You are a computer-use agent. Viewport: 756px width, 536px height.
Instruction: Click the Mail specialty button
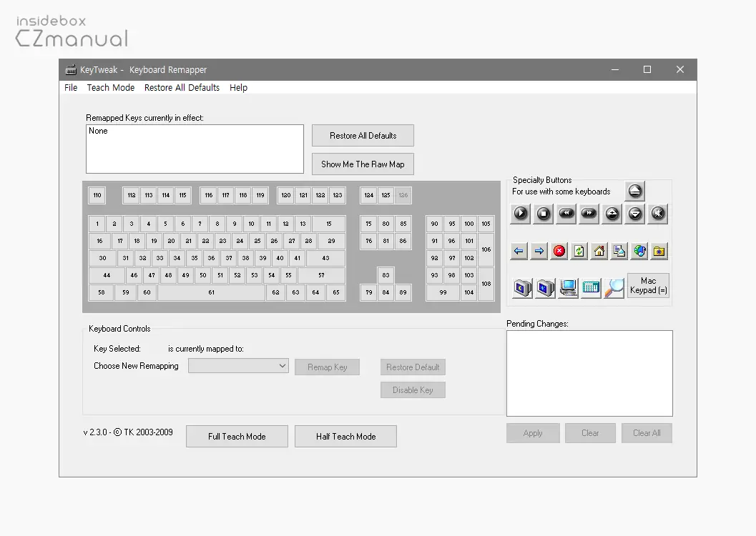(619, 251)
